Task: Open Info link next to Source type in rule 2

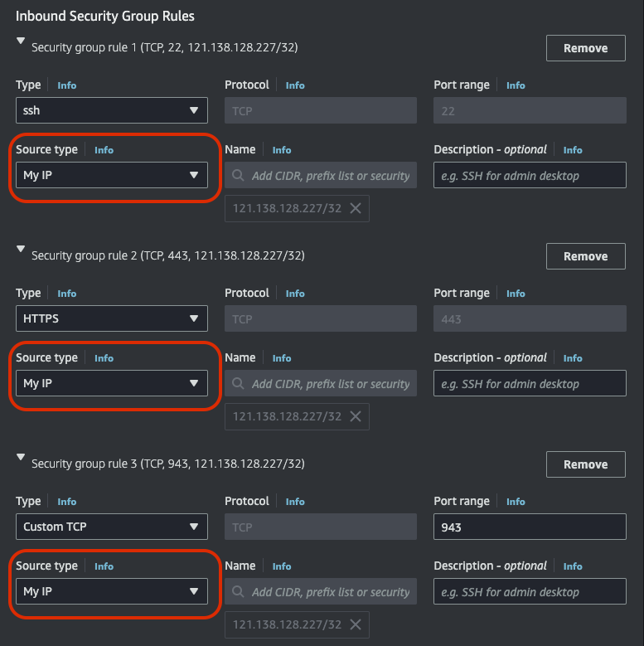Action: coord(104,358)
